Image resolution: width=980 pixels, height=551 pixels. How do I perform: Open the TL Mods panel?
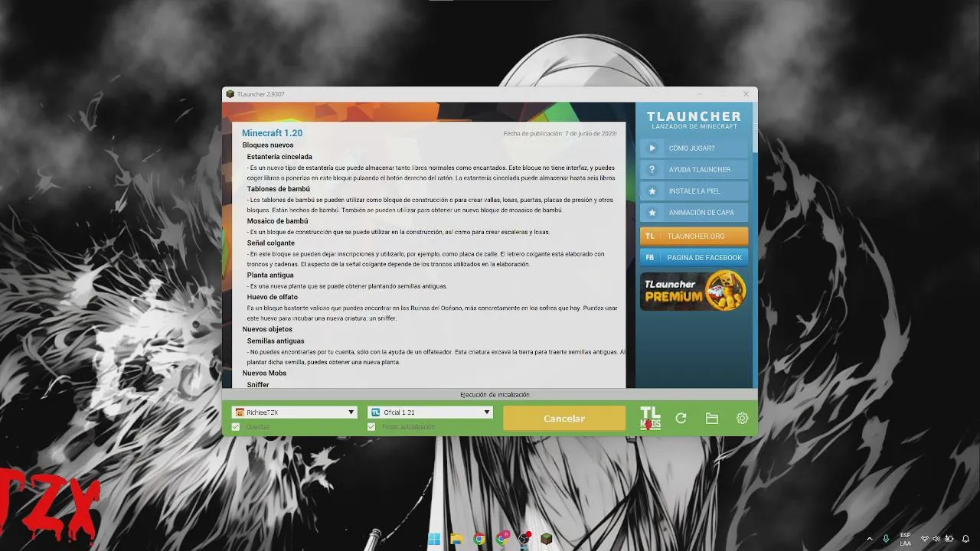tap(650, 419)
